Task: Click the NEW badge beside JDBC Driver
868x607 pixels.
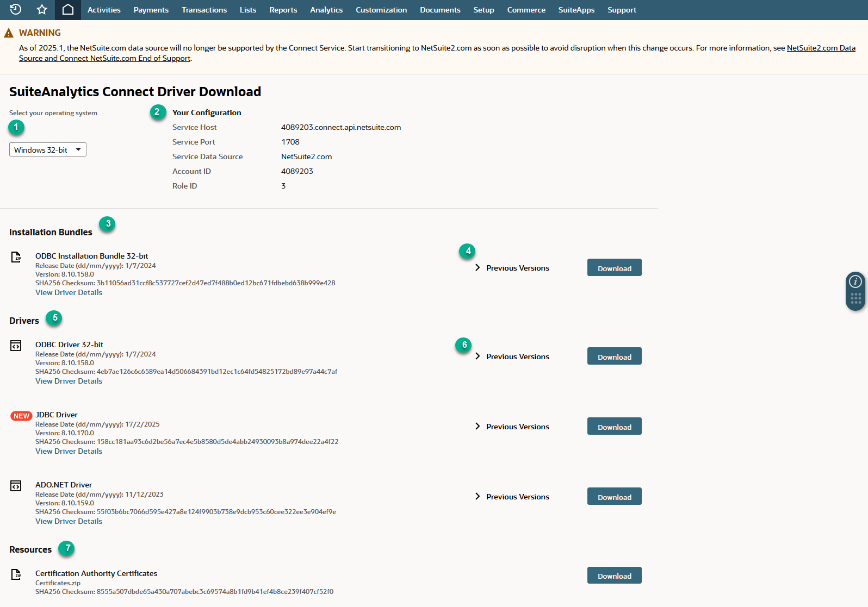Action: click(x=22, y=416)
